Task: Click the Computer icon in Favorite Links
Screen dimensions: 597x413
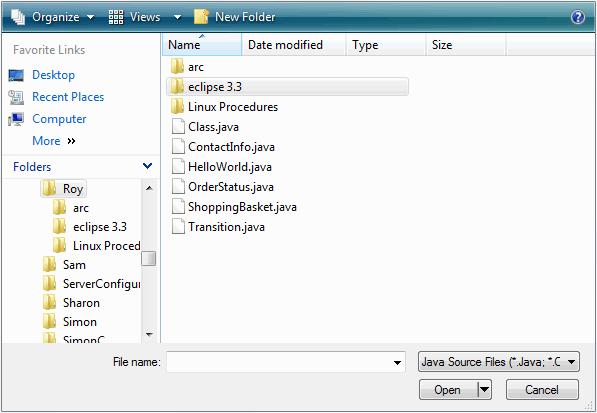Action: tap(16, 119)
